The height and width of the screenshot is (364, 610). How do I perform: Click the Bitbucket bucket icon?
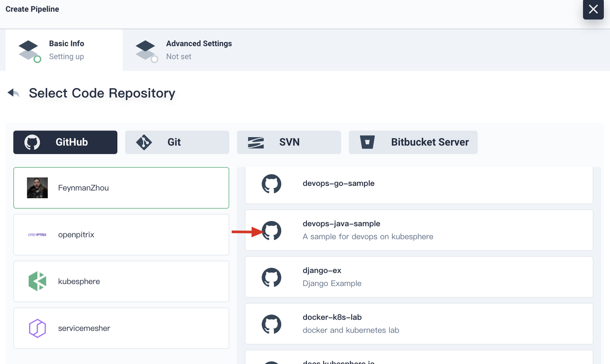coord(367,142)
